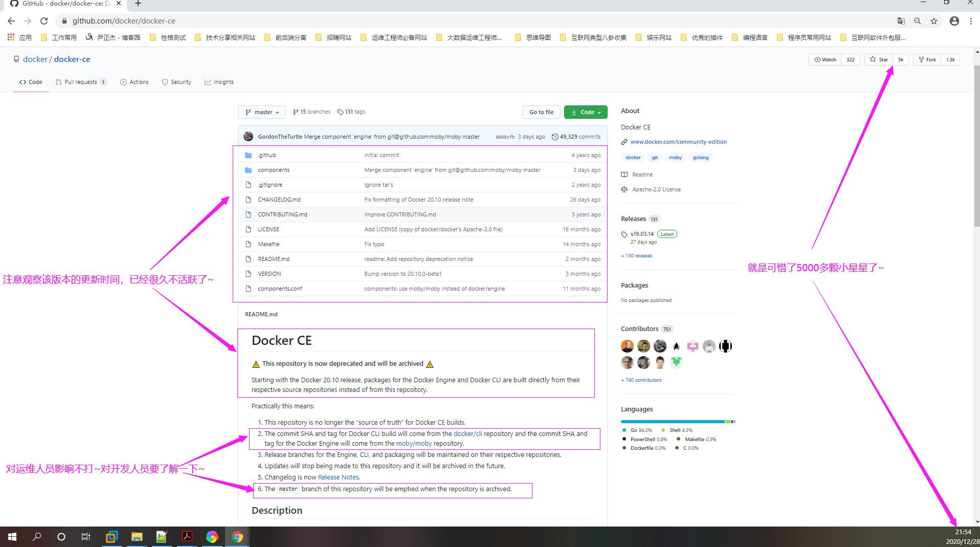Open the Pull requests tab
980x547 pixels.
(x=80, y=82)
